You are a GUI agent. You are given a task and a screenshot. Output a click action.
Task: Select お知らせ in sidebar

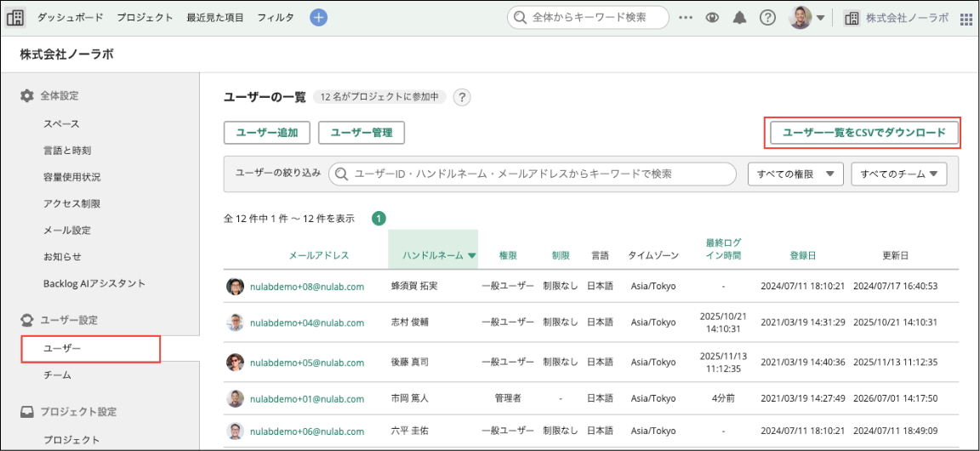[62, 256]
